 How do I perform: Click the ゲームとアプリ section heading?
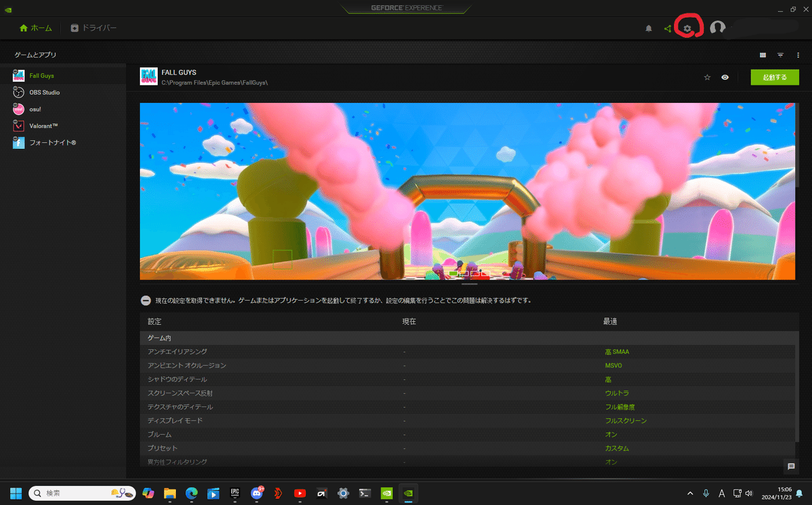coord(36,54)
